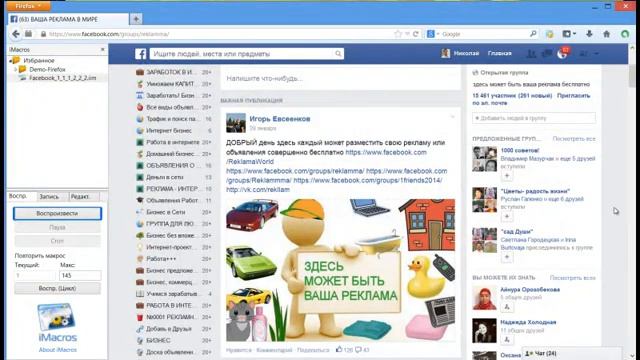This screenshot has width=640, height=360.
Task: Click the Напишите что-нибудь post box
Action: coord(340,78)
